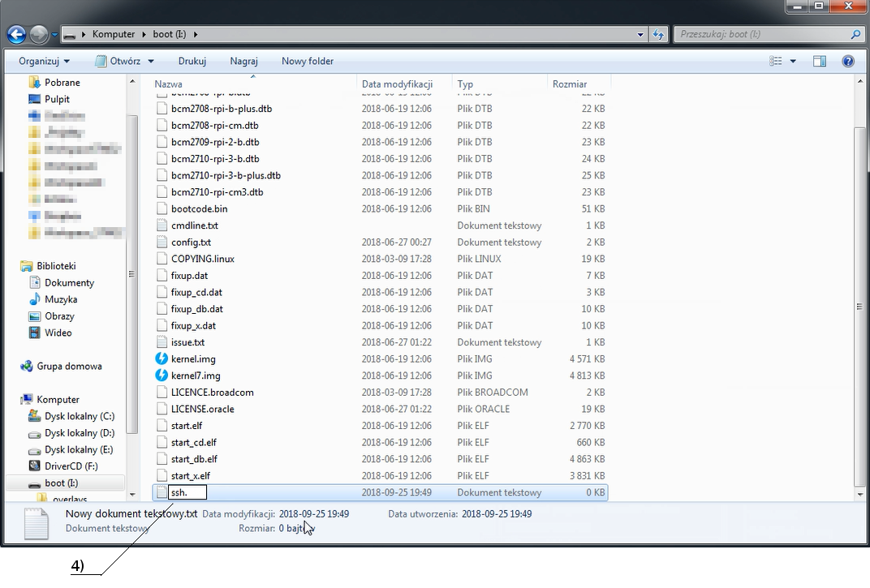Image resolution: width=870 pixels, height=588 pixels.
Task: Click the Drukuj toolbar button
Action: click(192, 61)
